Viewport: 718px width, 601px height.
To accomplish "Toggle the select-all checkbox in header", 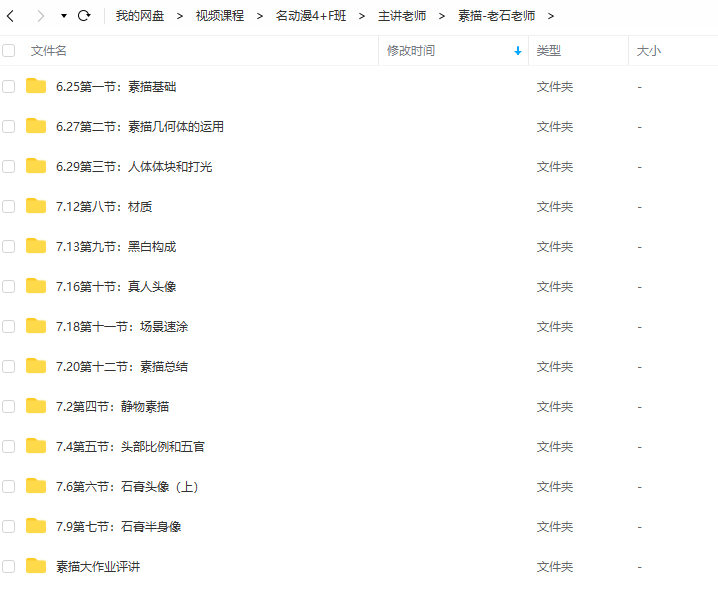I will click(9, 50).
